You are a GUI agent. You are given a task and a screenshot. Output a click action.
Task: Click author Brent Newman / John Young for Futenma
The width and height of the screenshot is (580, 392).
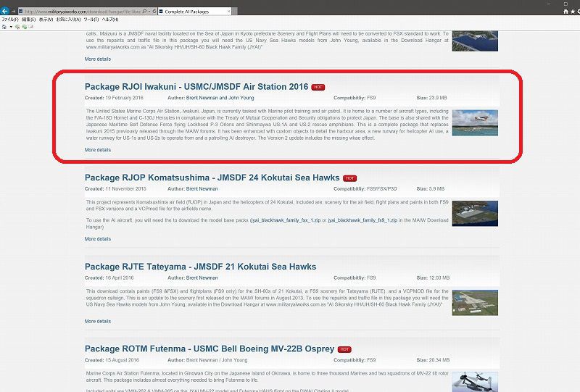[x=217, y=360]
